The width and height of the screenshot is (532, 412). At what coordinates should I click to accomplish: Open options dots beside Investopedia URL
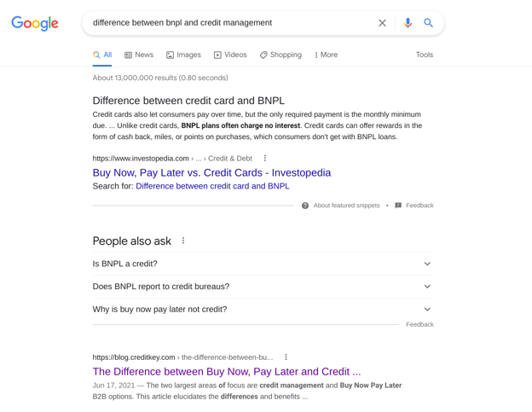(x=265, y=158)
